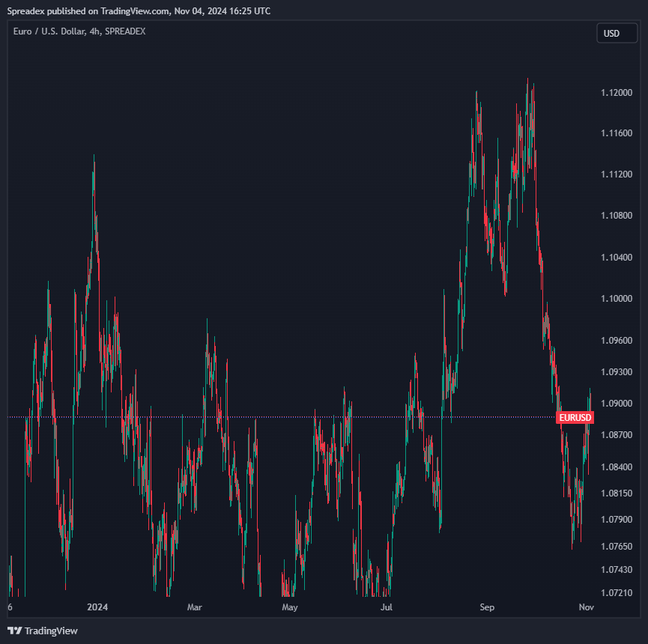This screenshot has height=644, width=648.
Task: Select the 1.07430 price axis label
Action: point(617,570)
